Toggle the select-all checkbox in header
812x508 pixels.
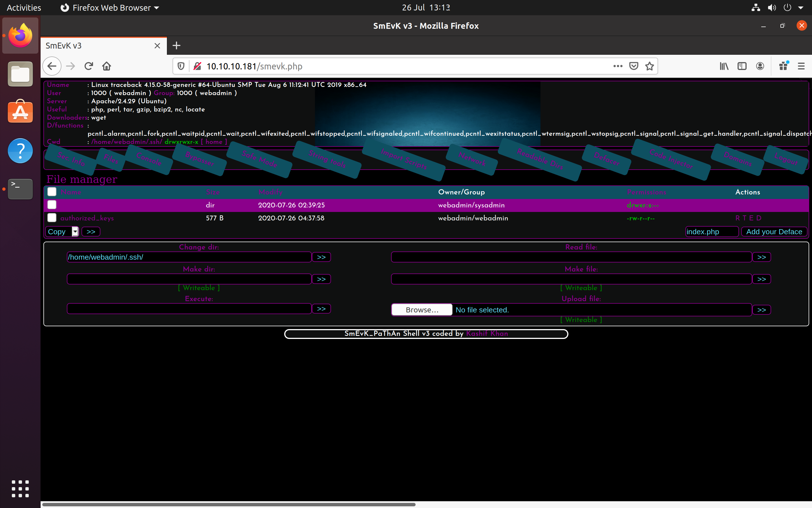point(52,192)
